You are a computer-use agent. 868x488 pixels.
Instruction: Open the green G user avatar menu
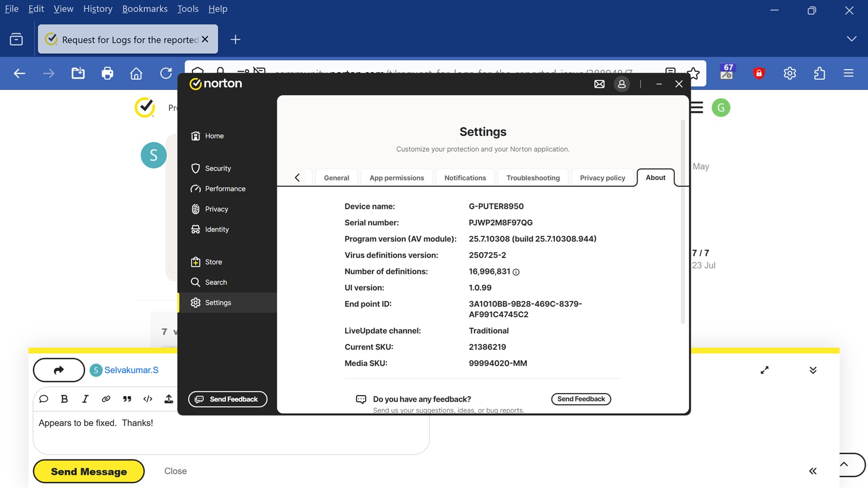720,108
